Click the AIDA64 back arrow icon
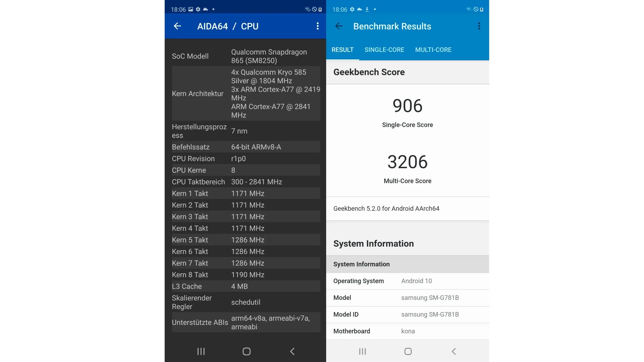The image size is (644, 362). point(177,26)
